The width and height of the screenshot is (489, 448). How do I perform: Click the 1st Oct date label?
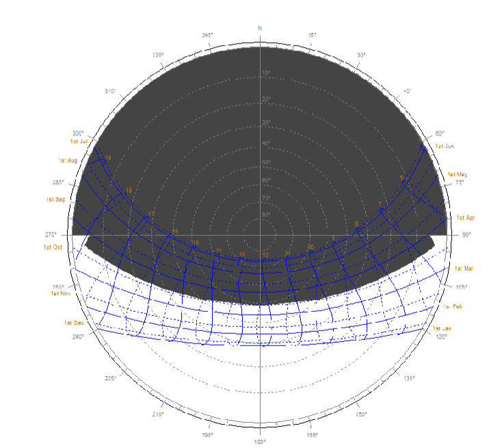pos(53,247)
